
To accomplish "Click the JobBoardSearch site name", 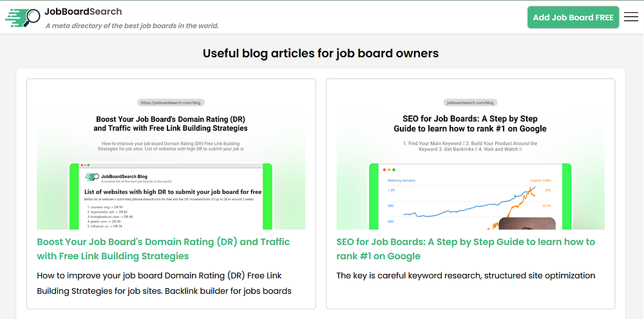I will [x=83, y=12].
